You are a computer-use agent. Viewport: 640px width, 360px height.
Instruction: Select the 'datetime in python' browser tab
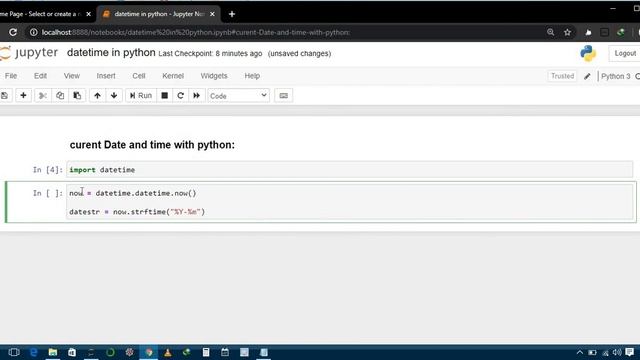pos(158,14)
